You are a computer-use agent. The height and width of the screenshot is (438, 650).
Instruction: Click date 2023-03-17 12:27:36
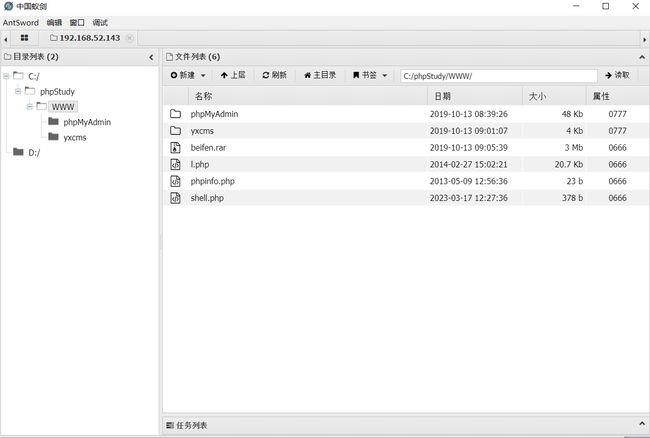(468, 198)
